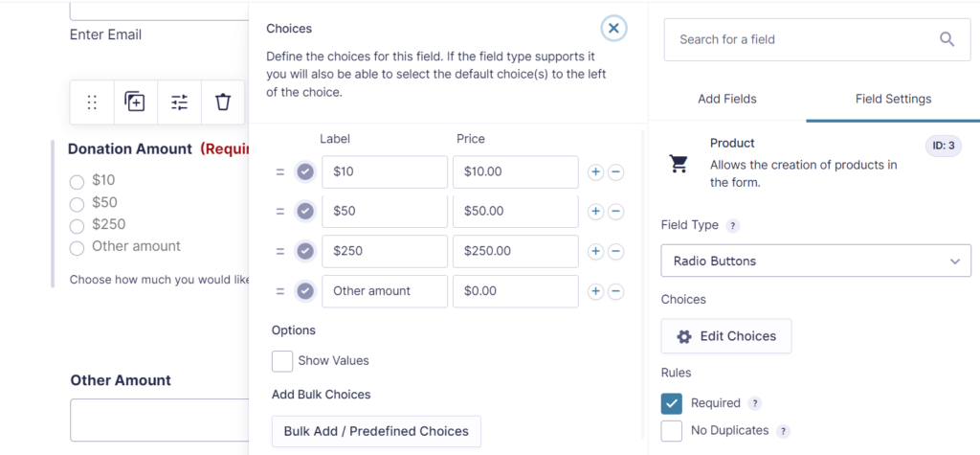Open the Field Type Radio Buttons dropdown
Image resolution: width=980 pixels, height=455 pixels.
click(815, 261)
